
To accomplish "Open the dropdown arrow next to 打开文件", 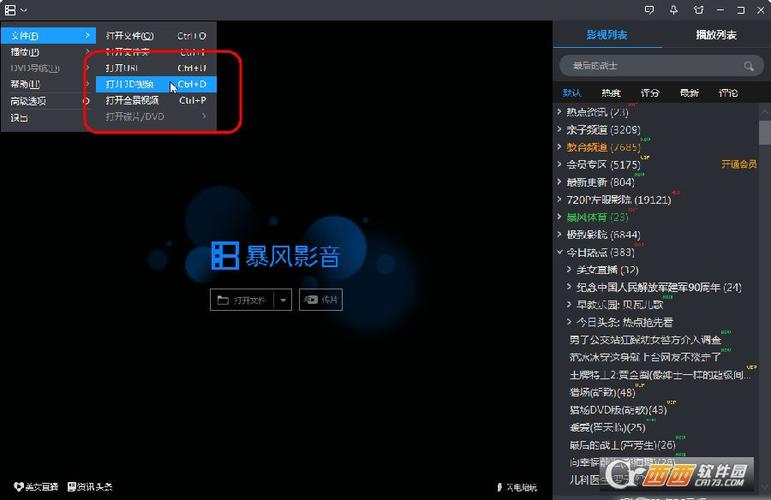I will point(283,300).
